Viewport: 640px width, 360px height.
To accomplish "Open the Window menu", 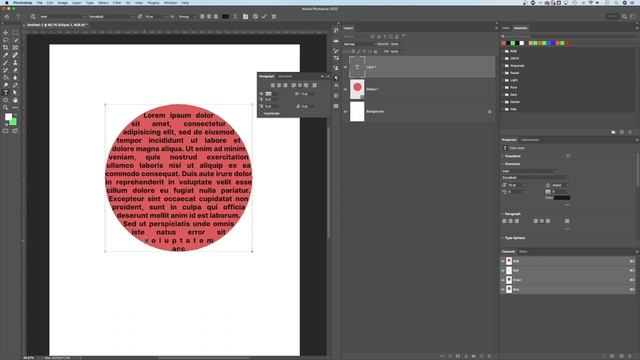I will coord(170,2).
